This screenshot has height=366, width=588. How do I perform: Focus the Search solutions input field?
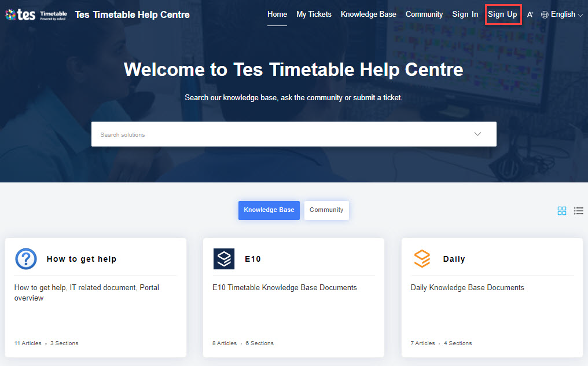pyautogui.click(x=293, y=134)
